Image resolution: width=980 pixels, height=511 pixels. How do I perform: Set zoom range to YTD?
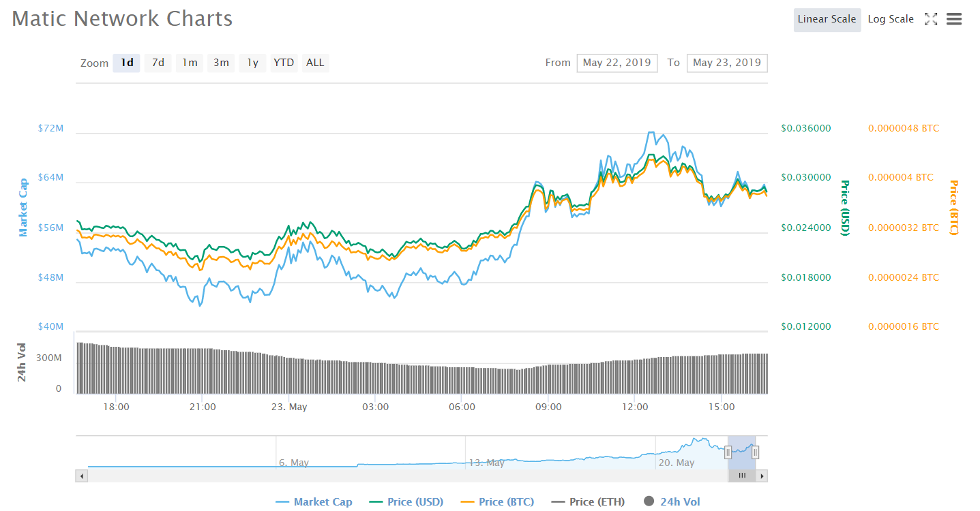(x=284, y=63)
